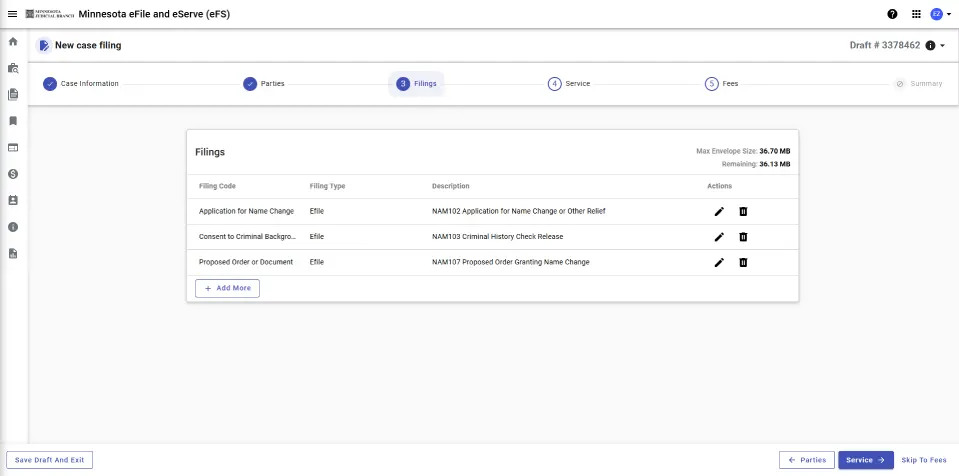Click Max Envelope Size 36.70 MB value
This screenshot has width=959, height=476.
[x=775, y=151]
